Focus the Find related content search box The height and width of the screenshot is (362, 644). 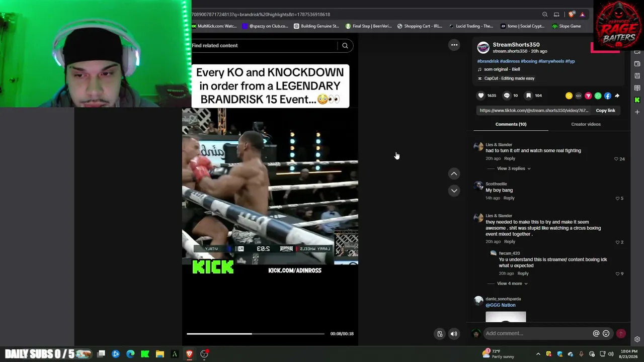263,46
